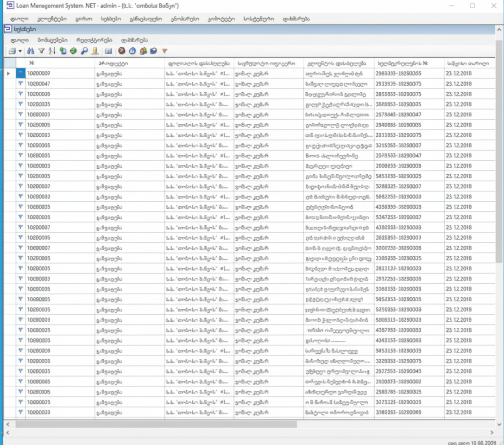Click the red prohibited circle icon
Viewport: 504px width, 445px height.
121,51
